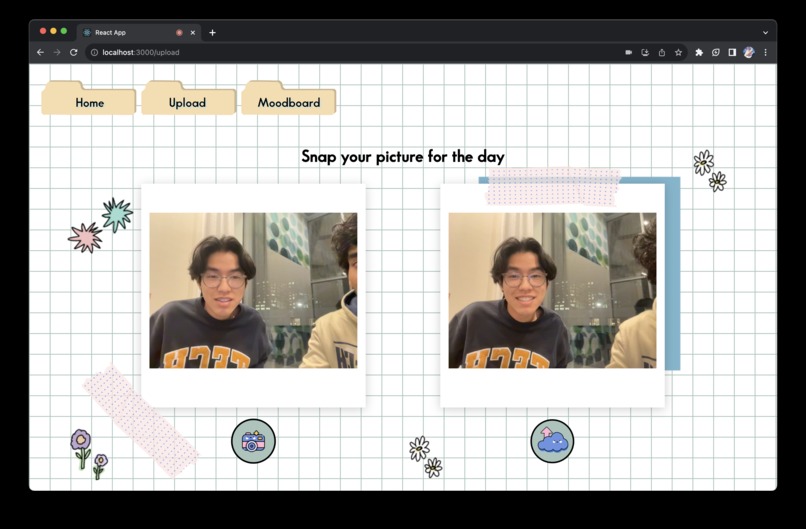
Task: Click the captured photo on the right polaroid
Action: pyautogui.click(x=553, y=290)
